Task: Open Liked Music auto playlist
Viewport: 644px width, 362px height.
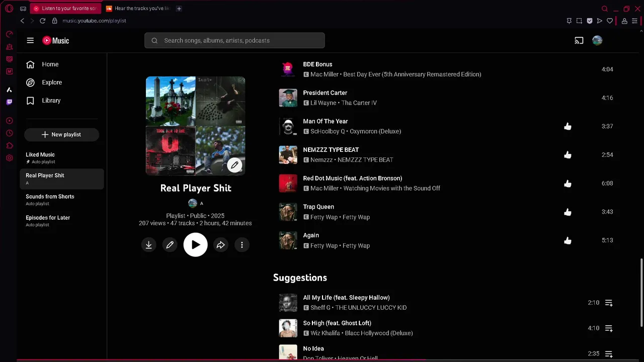Action: 62,158
